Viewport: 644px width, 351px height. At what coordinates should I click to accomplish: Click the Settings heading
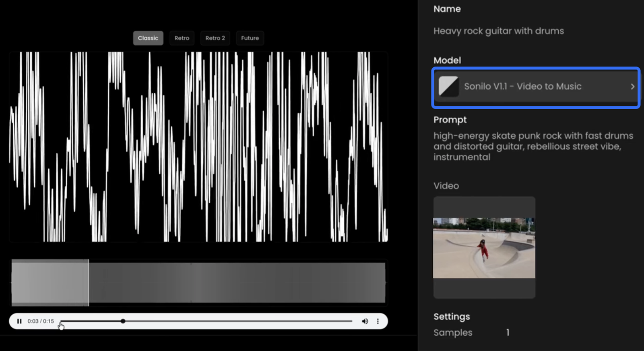point(452,317)
